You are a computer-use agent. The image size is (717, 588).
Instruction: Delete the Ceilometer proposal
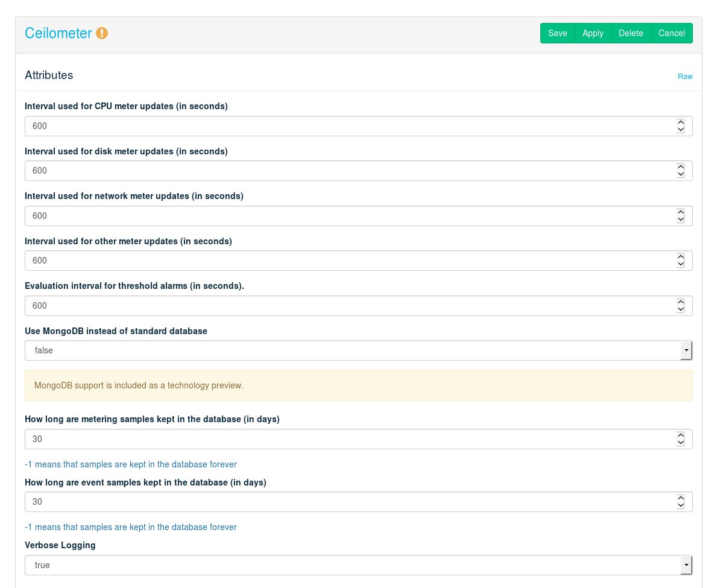[631, 33]
